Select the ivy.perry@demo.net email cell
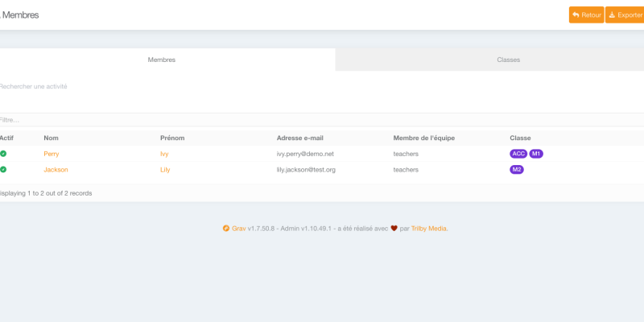Viewport: 644px width, 322px height. [x=305, y=154]
